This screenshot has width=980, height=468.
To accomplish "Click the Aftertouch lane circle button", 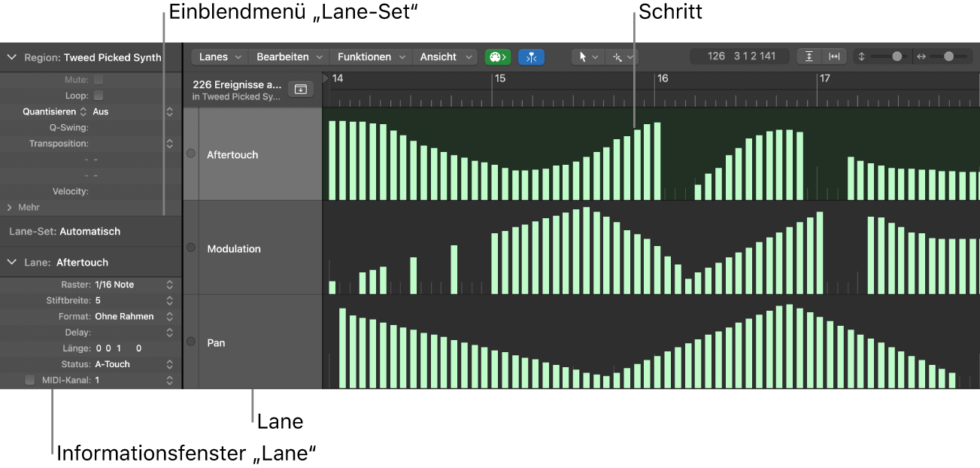I will coord(190,153).
